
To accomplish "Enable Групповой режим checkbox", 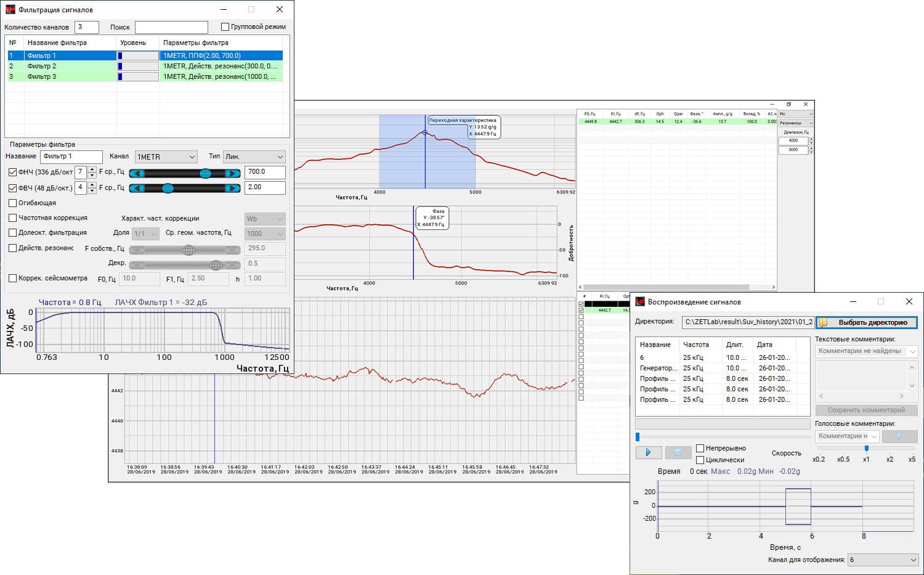I will pyautogui.click(x=225, y=27).
